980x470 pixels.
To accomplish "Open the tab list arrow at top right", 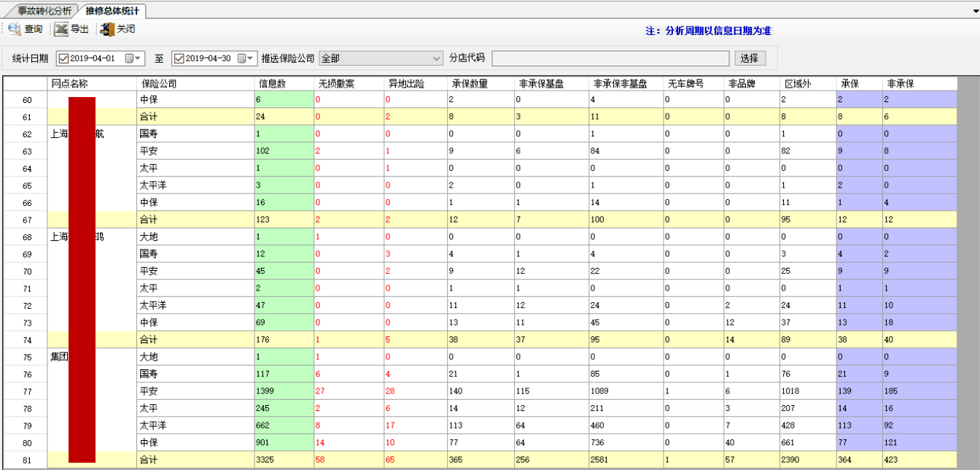I will click(x=973, y=11).
